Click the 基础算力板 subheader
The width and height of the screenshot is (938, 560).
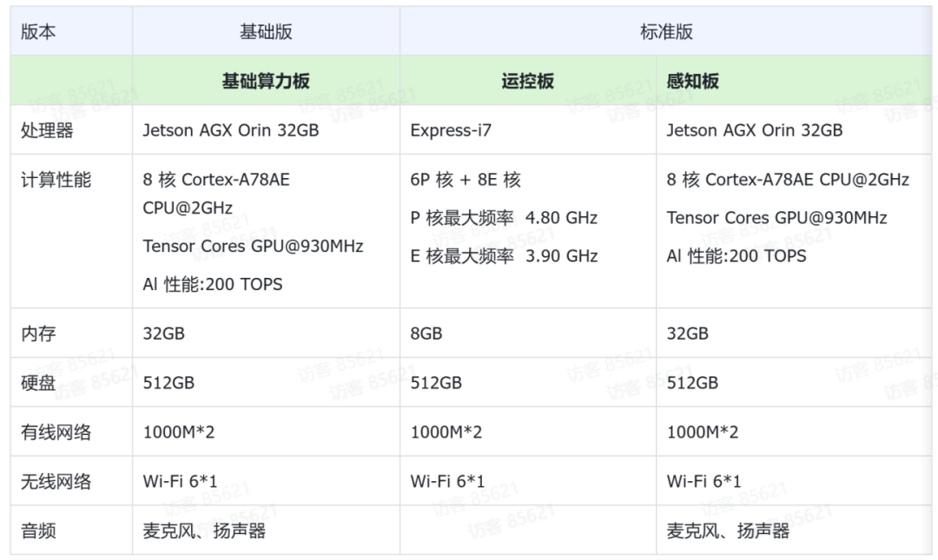point(266,82)
